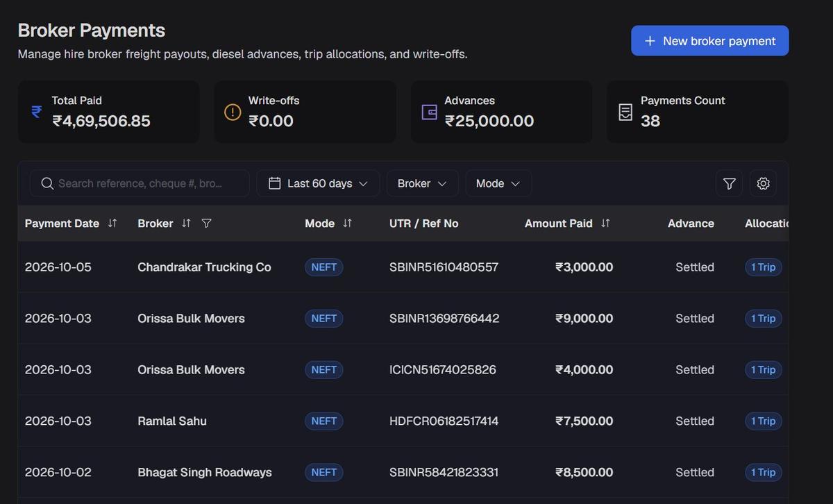Click Orissa Bulk Movers in the ₹4,000.00 row
The width and height of the screenshot is (833, 504).
(191, 370)
